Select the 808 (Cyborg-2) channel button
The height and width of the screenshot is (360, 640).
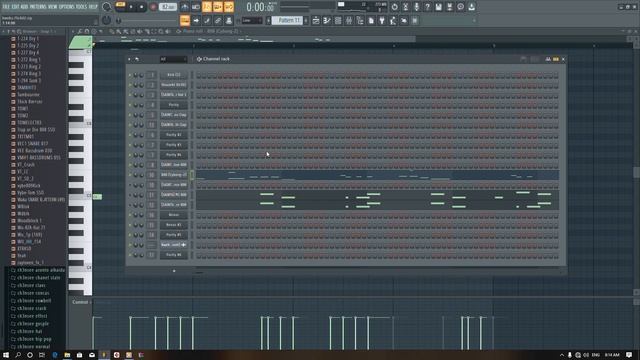coord(173,175)
